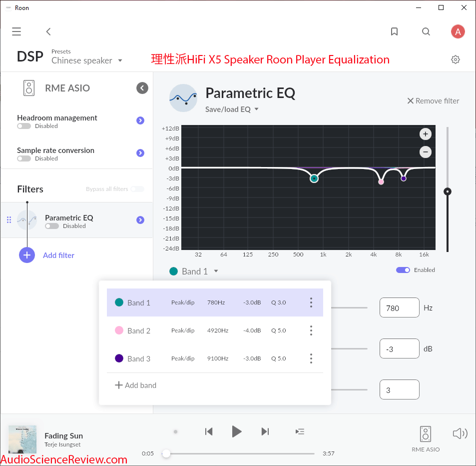Click the RME ASIO speaker icon in sidebar

coord(29,88)
